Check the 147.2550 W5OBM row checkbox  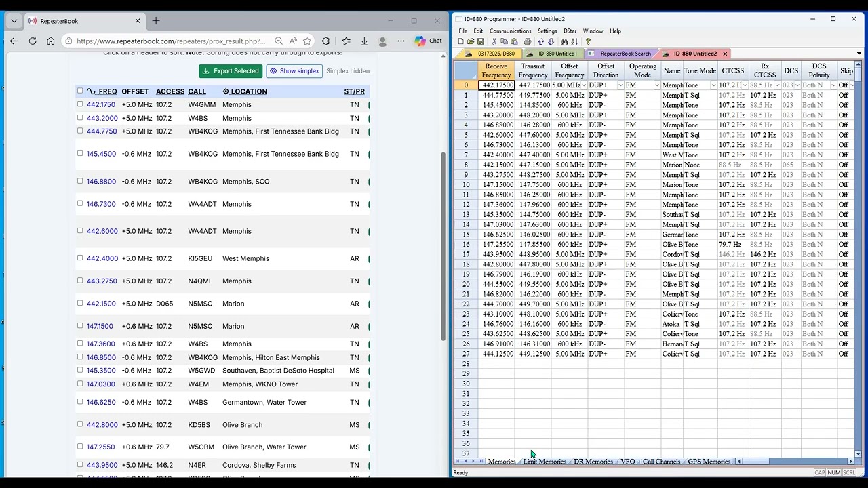80,447
